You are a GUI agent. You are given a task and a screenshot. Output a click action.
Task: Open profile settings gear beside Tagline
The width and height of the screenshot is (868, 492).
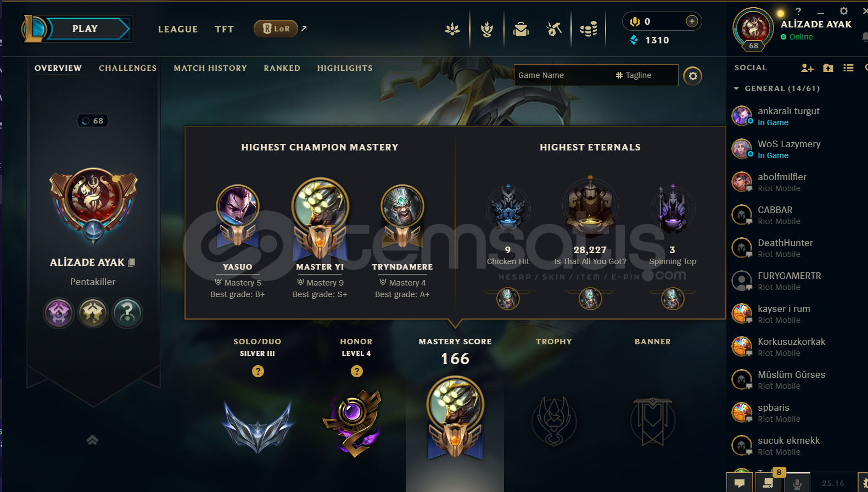click(x=693, y=76)
